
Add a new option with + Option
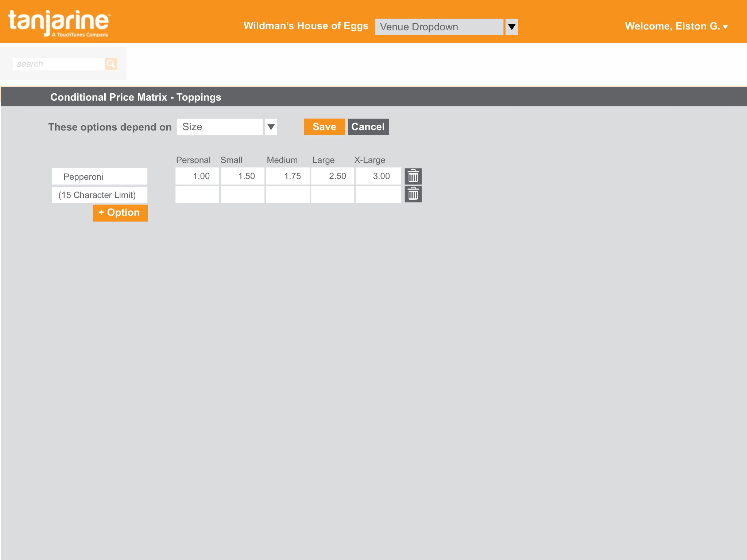(x=120, y=213)
